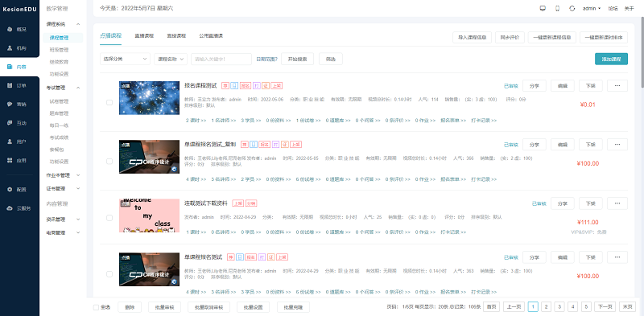Open more options (···) for 单课程报名测试 course

point(617,257)
